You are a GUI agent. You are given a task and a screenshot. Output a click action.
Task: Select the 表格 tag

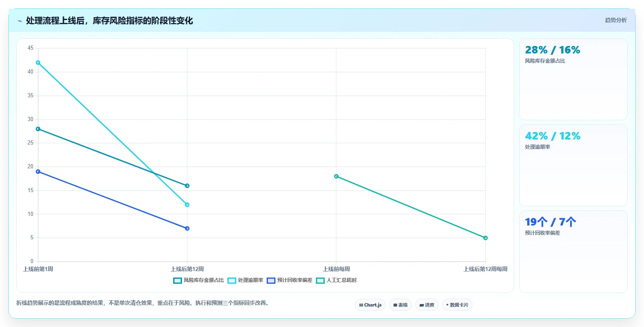coord(400,305)
